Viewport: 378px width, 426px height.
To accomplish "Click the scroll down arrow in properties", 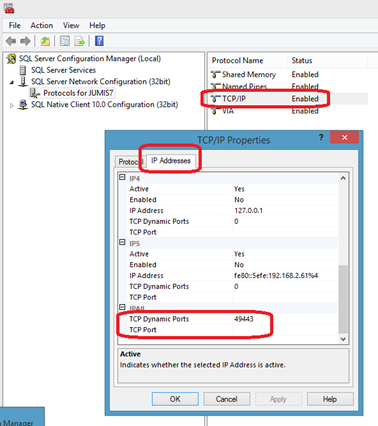I will click(x=343, y=339).
